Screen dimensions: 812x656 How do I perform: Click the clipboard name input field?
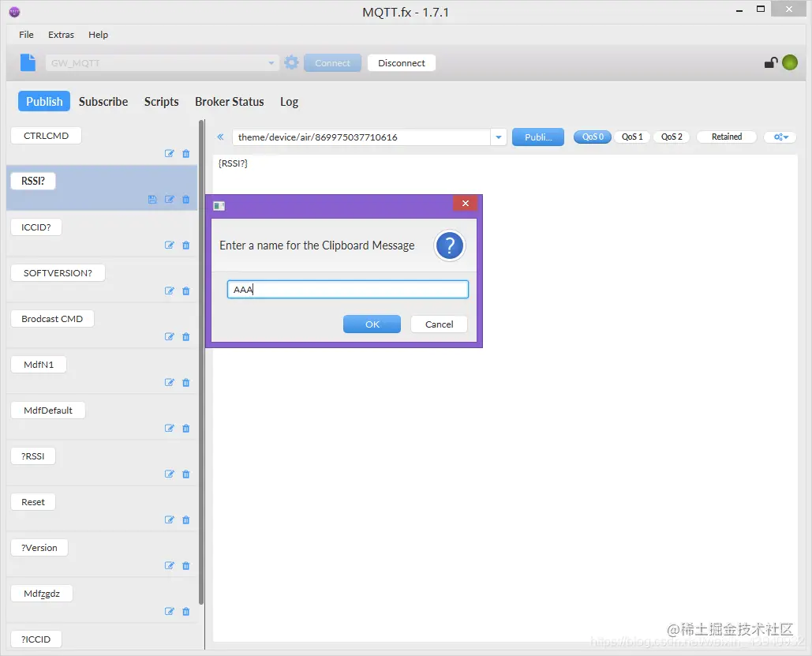pyautogui.click(x=348, y=290)
